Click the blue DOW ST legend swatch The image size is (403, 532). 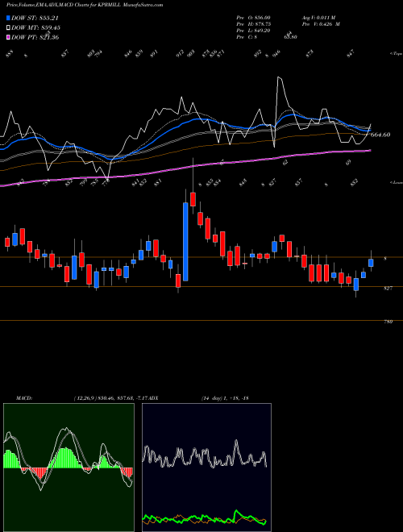coord(8,18)
